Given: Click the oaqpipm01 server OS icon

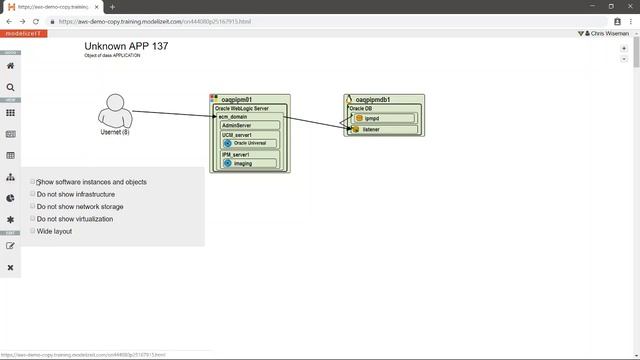Looking at the screenshot, I should (x=214, y=99).
